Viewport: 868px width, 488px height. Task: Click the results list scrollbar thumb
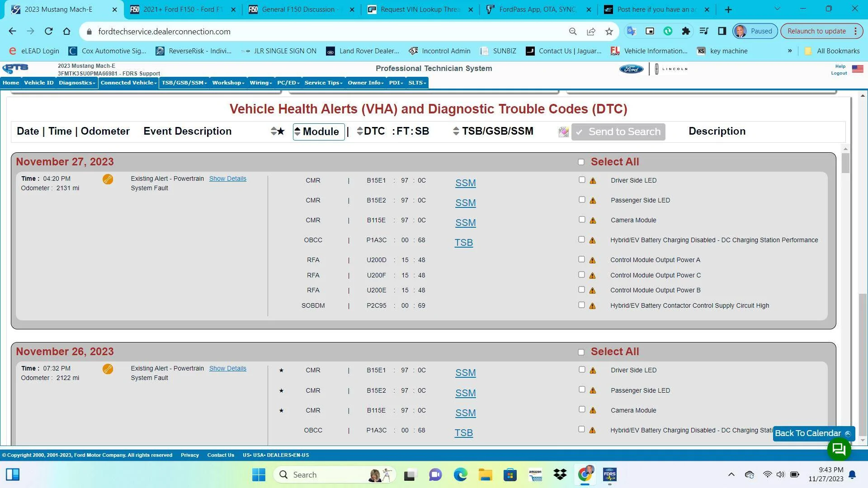845,163
